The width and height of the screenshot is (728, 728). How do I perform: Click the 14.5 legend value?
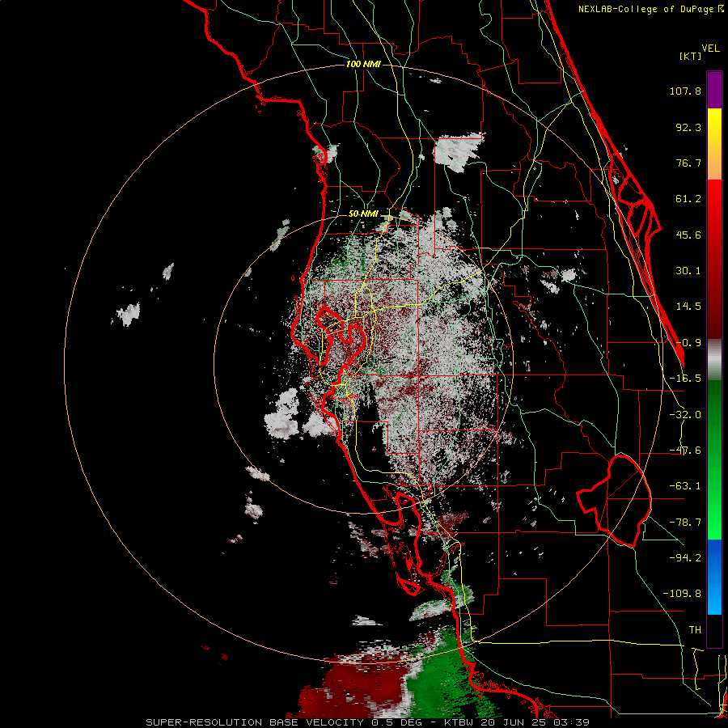click(x=688, y=307)
